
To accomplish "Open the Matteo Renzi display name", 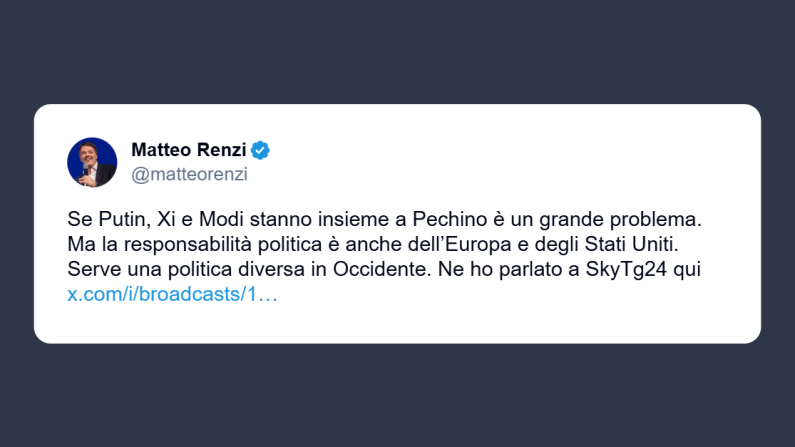I will (189, 151).
